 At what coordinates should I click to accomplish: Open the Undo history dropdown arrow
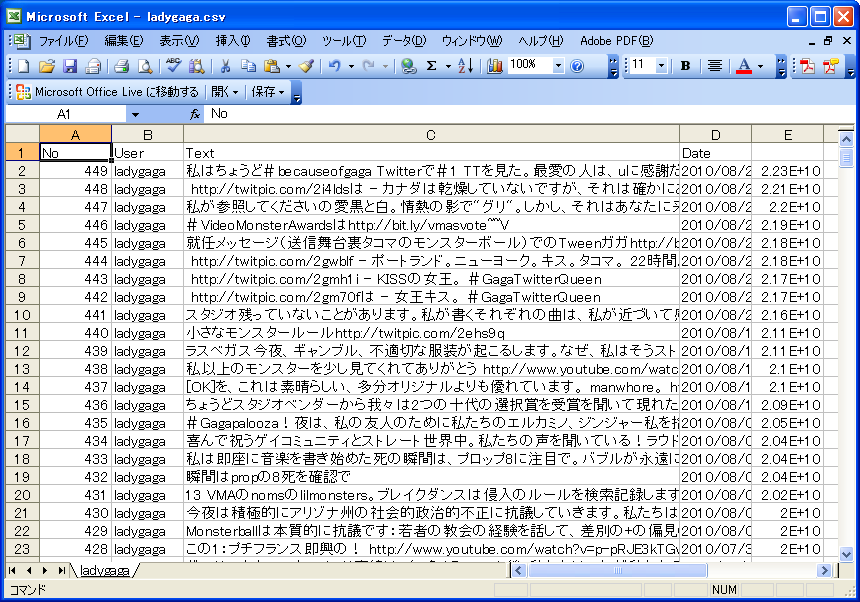point(351,67)
